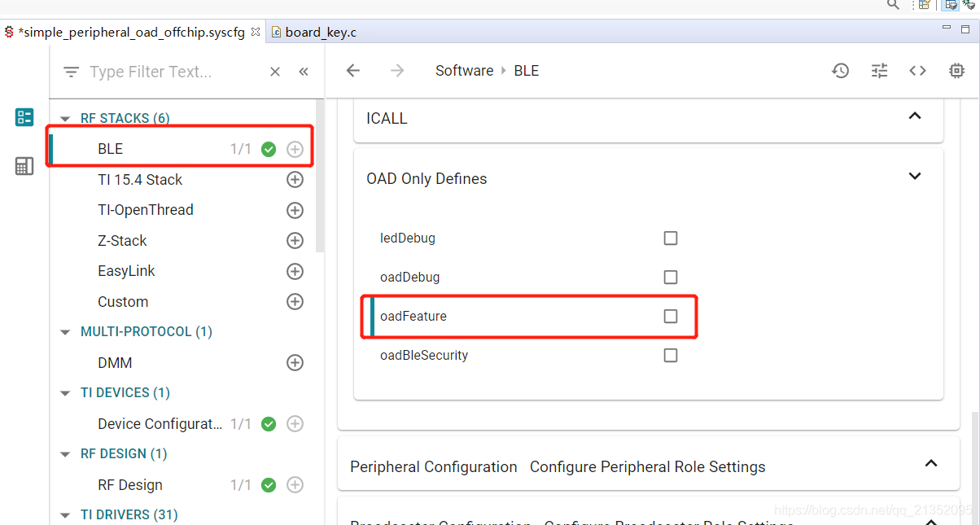The height and width of the screenshot is (525, 980).
Task: Show generated code files icon
Action: 917,71
